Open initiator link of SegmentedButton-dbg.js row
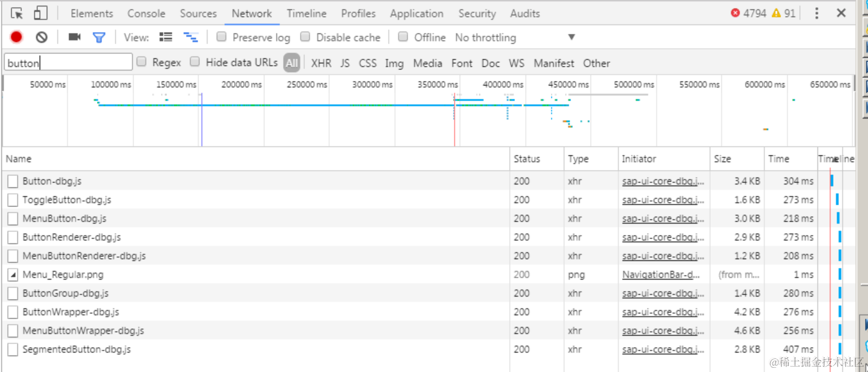 (x=663, y=349)
